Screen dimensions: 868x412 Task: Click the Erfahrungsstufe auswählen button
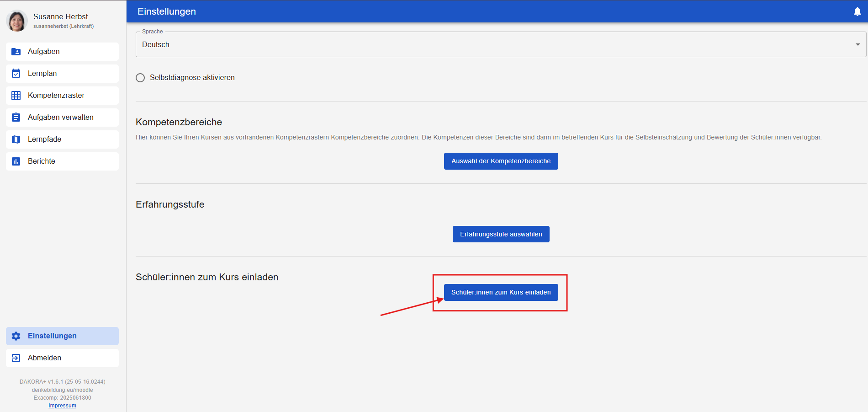[x=501, y=234]
